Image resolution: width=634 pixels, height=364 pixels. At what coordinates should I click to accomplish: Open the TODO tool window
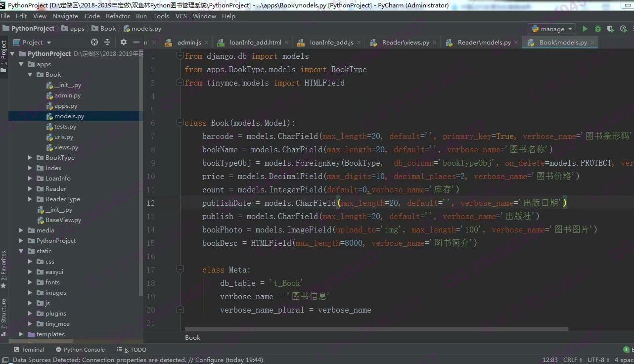point(132,350)
